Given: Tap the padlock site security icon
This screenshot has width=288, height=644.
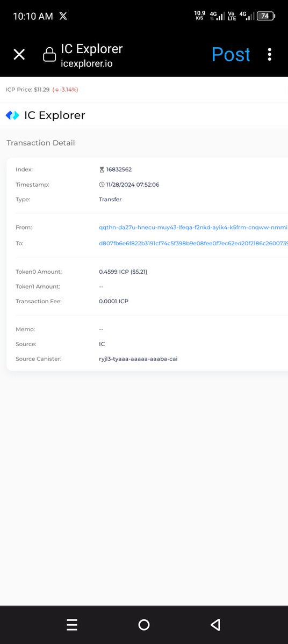Looking at the screenshot, I should pos(49,55).
